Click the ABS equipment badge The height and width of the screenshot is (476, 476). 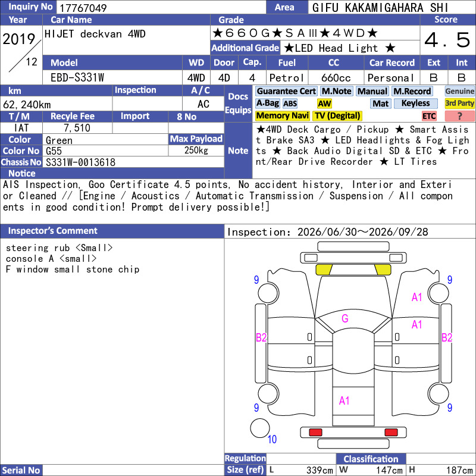tap(290, 104)
